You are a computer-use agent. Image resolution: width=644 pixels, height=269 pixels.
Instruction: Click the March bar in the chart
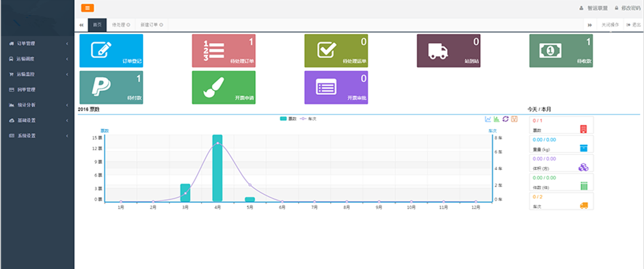point(185,193)
